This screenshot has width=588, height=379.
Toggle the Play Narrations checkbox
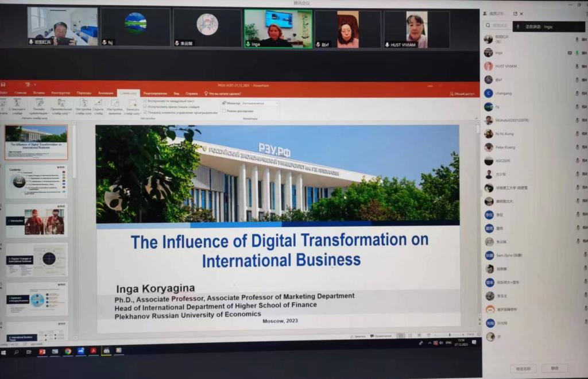click(x=145, y=101)
